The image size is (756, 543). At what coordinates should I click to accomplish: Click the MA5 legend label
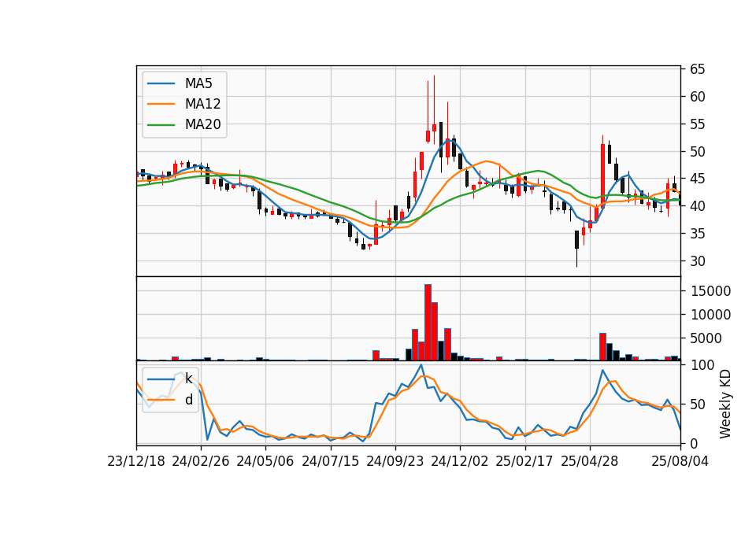pyautogui.click(x=198, y=83)
